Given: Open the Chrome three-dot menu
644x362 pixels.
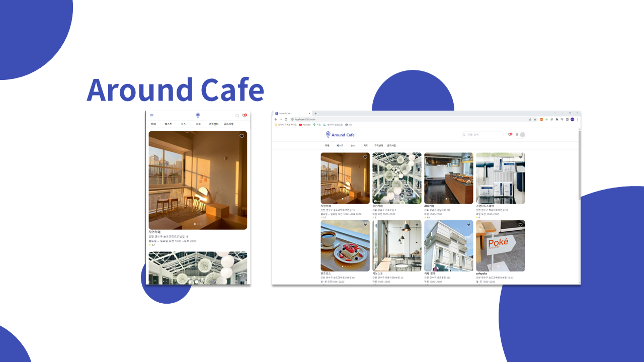Looking at the screenshot, I should tap(578, 119).
